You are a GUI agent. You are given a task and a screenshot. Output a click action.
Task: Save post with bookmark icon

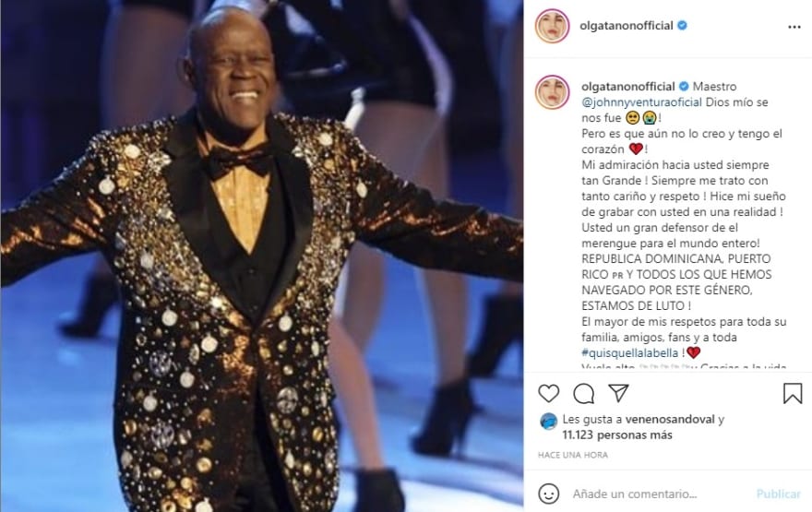[793, 393]
